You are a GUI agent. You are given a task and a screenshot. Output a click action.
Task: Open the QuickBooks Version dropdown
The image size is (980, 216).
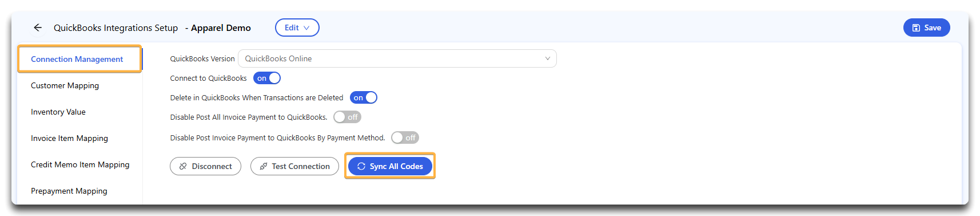tap(397, 58)
